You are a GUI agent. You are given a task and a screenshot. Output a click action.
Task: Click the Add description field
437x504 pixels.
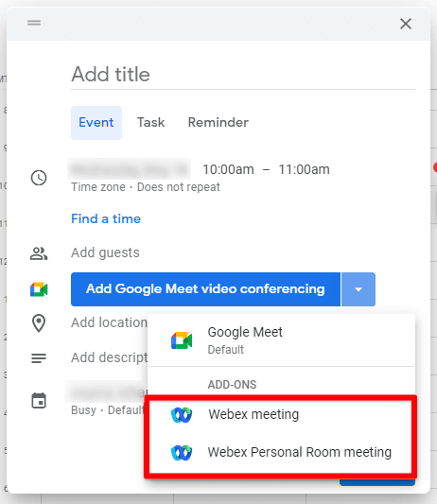pyautogui.click(x=110, y=357)
